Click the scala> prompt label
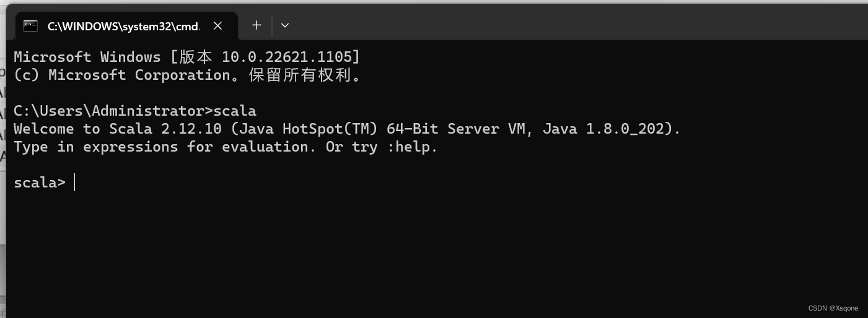Screen dimensions: 868x318 39,183
